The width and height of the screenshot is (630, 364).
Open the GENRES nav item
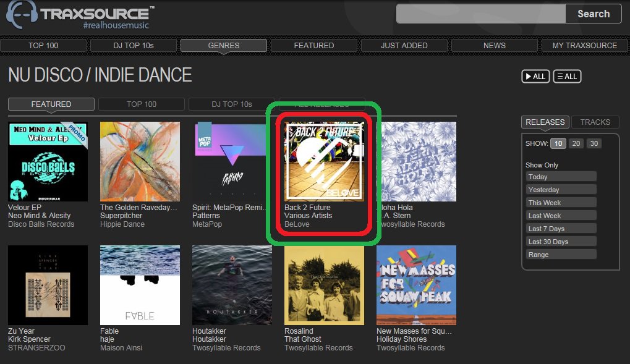click(x=223, y=45)
